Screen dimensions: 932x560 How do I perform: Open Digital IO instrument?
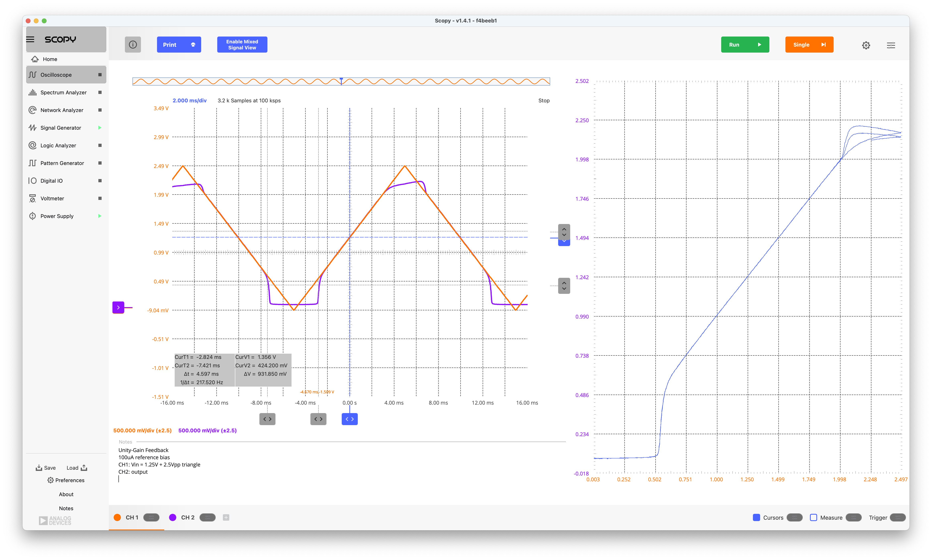(x=66, y=181)
